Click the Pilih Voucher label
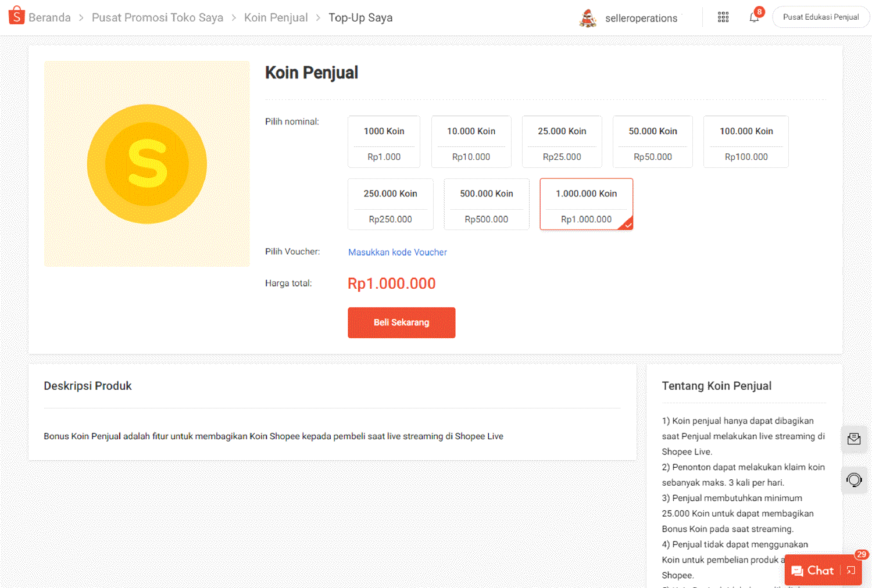872x588 pixels. click(x=292, y=252)
